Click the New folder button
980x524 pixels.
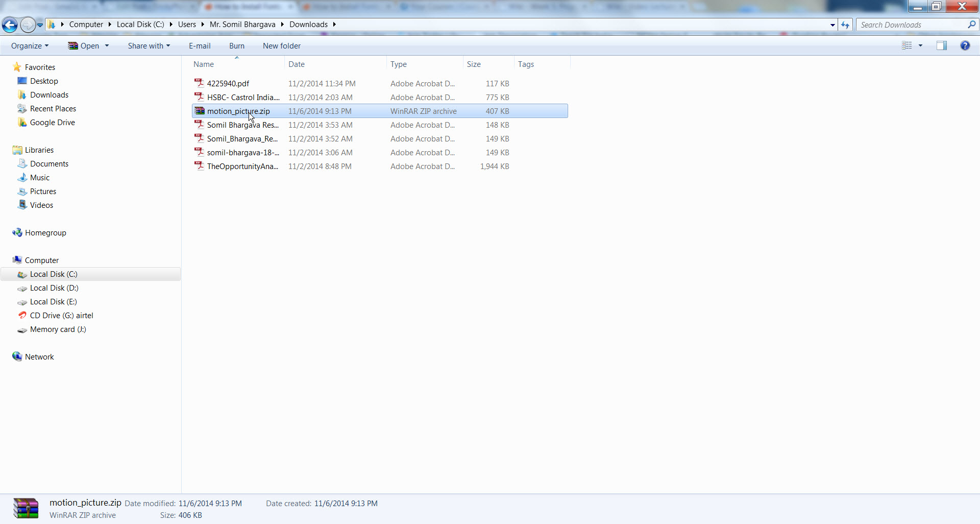coord(282,46)
